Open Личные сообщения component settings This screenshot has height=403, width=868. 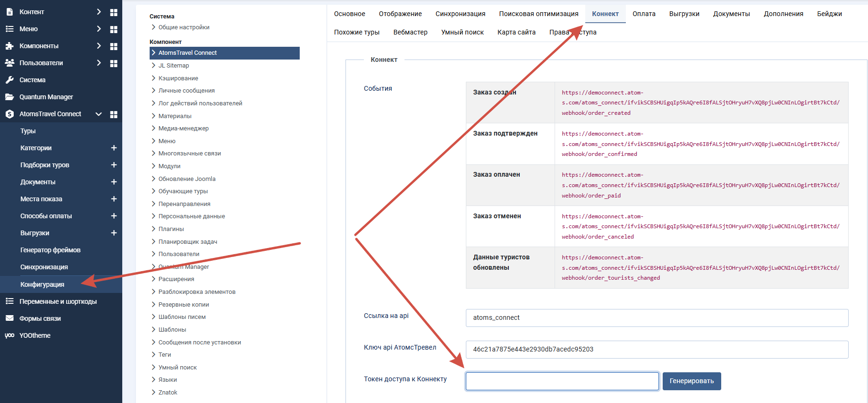pos(186,91)
